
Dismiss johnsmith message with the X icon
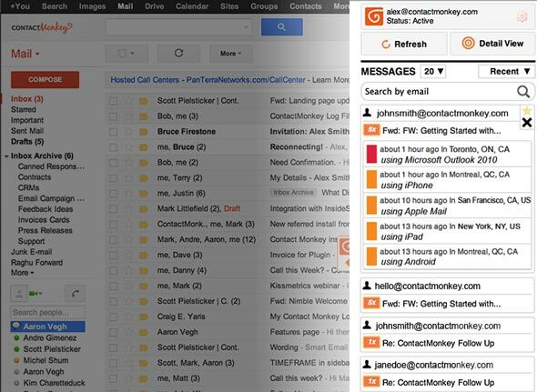pos(527,123)
